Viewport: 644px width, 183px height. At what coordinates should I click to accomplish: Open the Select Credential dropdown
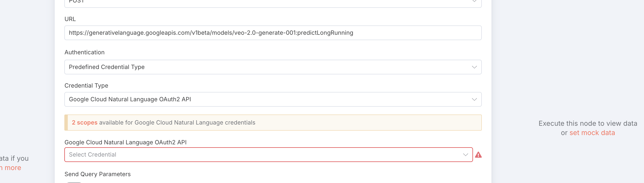(x=268, y=155)
